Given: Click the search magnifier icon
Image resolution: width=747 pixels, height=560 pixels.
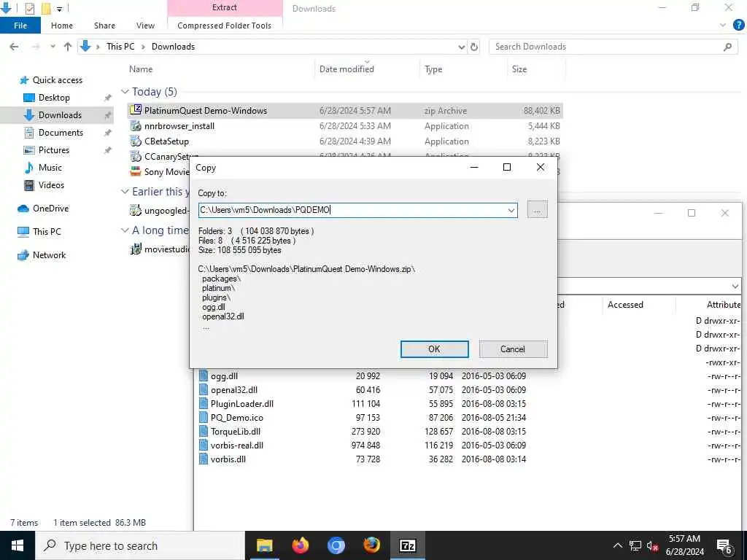Looking at the screenshot, I should coord(727,47).
